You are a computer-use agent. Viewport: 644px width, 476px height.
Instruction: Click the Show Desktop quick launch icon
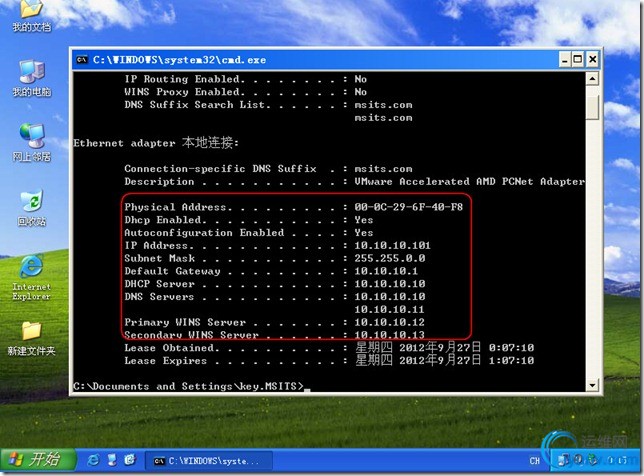click(x=112, y=460)
